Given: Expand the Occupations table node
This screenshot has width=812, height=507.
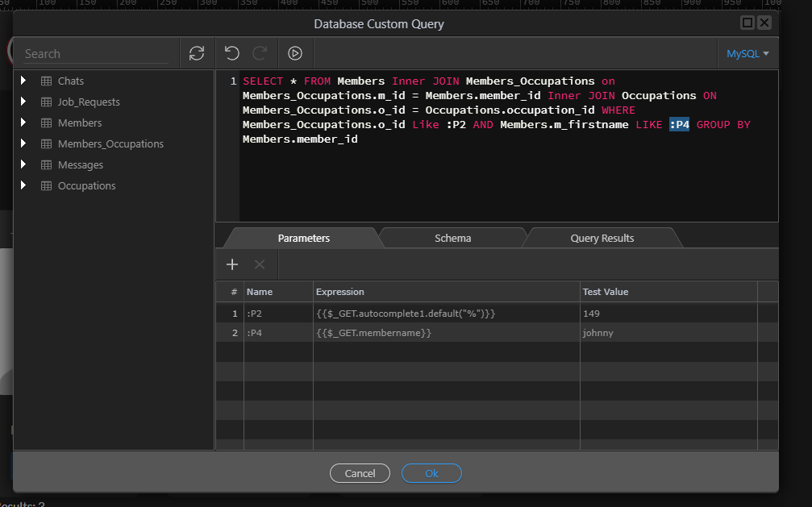Looking at the screenshot, I should point(23,185).
